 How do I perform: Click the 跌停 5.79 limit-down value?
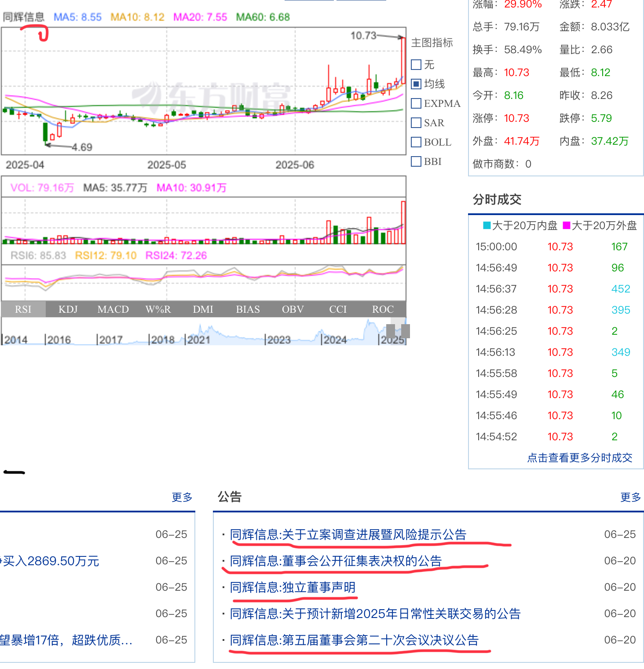tap(601, 118)
